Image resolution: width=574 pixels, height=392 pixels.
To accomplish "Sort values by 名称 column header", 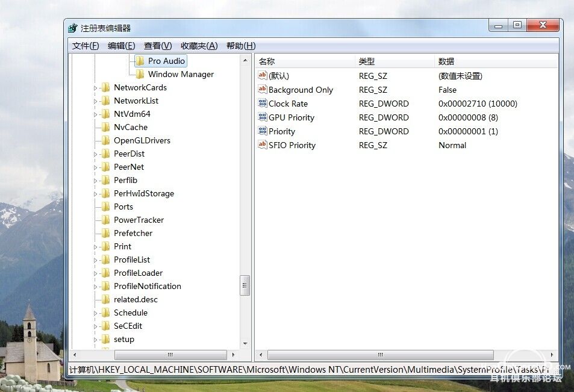I will click(305, 61).
